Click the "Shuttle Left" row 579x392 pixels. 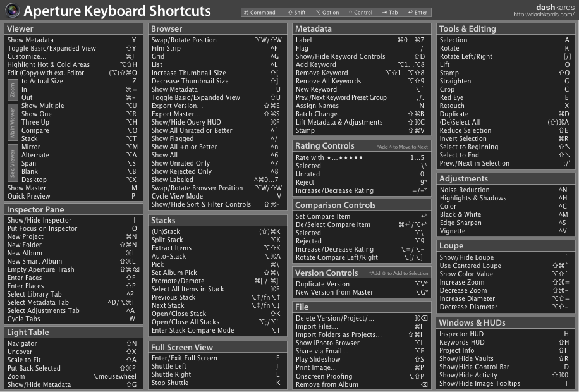tap(216, 366)
